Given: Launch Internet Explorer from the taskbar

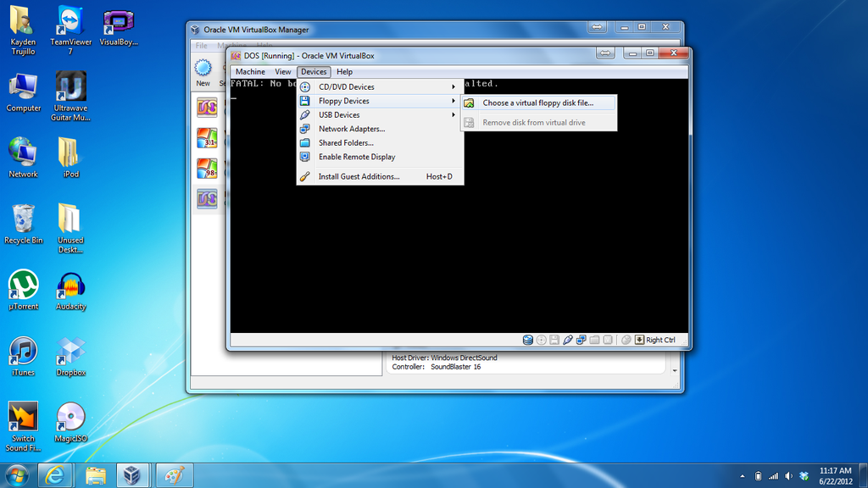Looking at the screenshot, I should coord(54,475).
